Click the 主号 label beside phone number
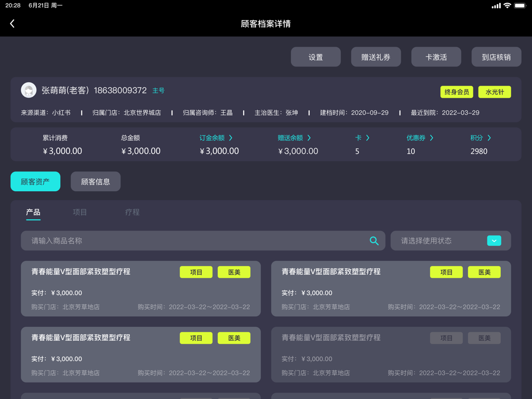 point(158,90)
